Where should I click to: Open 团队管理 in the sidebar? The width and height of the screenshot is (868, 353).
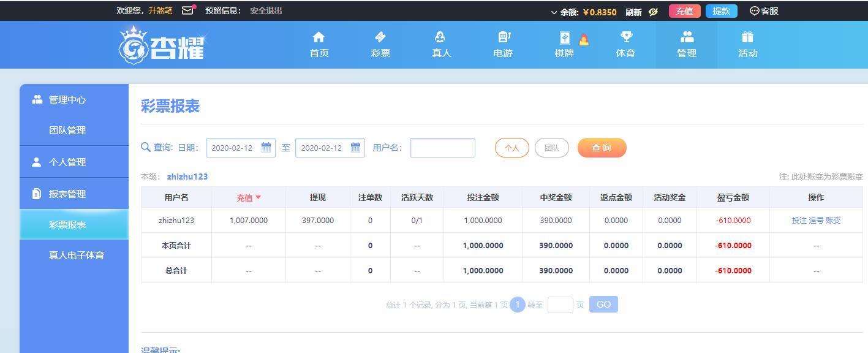click(67, 130)
